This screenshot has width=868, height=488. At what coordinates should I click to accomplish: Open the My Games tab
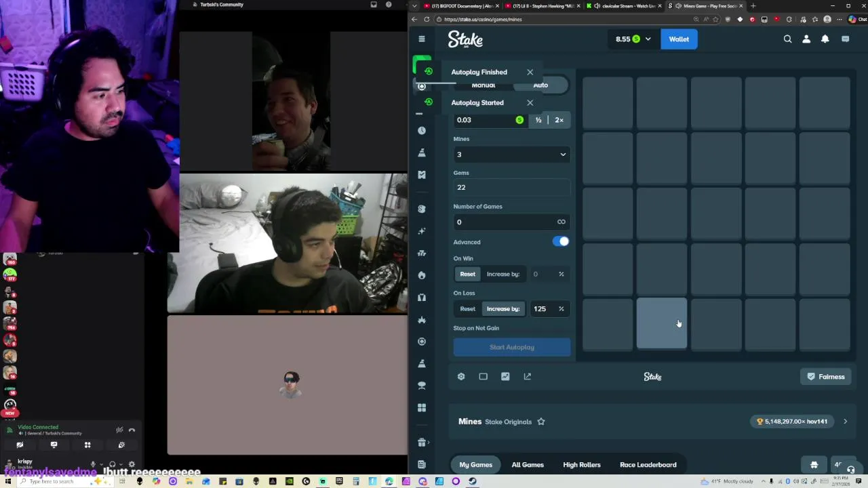476,465
